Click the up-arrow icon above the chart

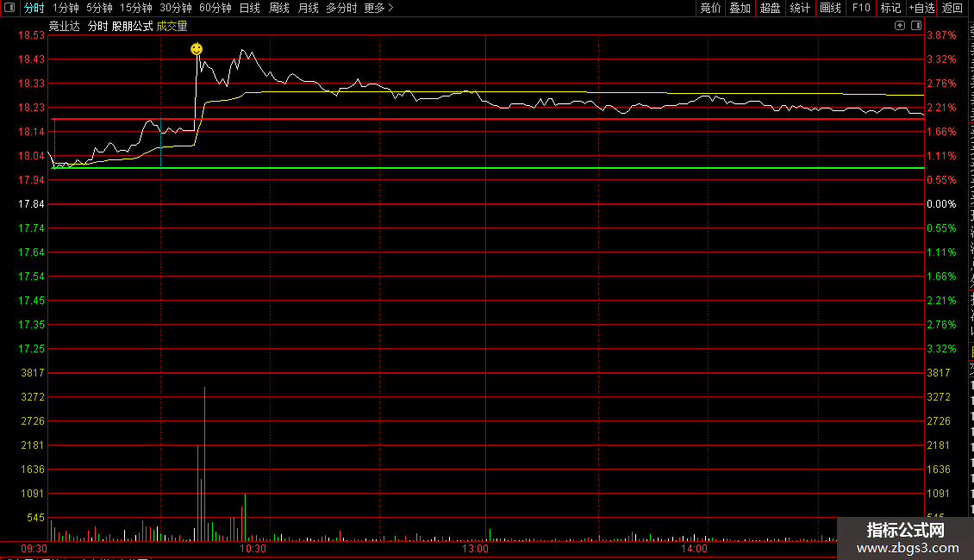point(900,26)
